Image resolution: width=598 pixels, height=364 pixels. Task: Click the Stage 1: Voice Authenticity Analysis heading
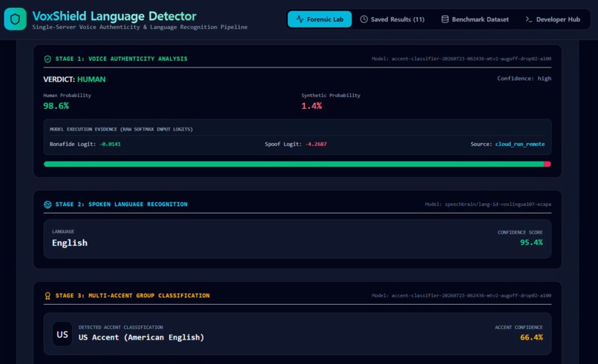pos(121,59)
